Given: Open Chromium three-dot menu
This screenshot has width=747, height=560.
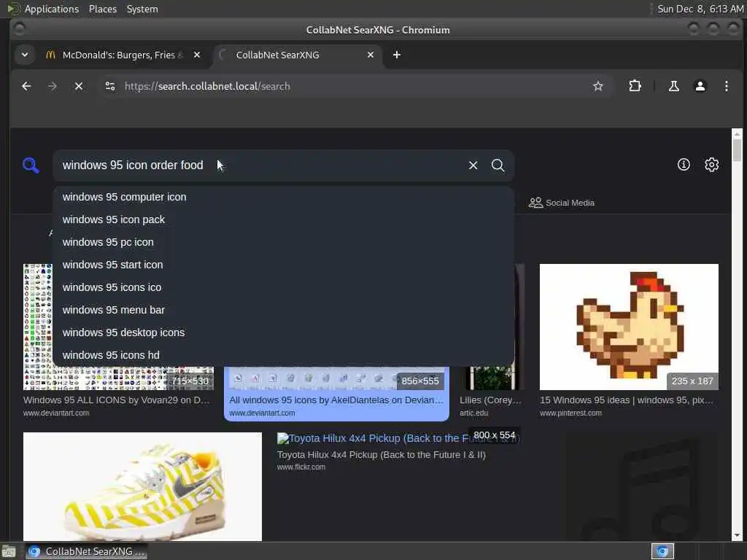Looking at the screenshot, I should click(727, 86).
